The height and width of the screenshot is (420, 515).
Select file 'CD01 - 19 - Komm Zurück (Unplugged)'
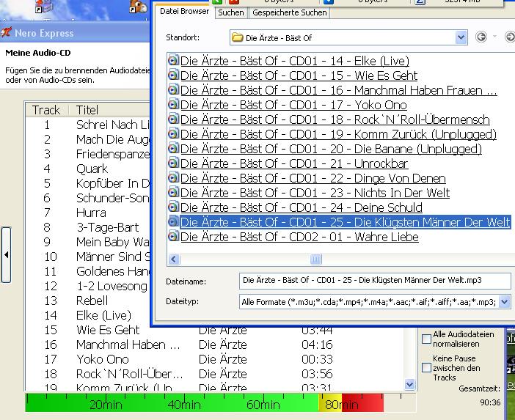click(339, 134)
